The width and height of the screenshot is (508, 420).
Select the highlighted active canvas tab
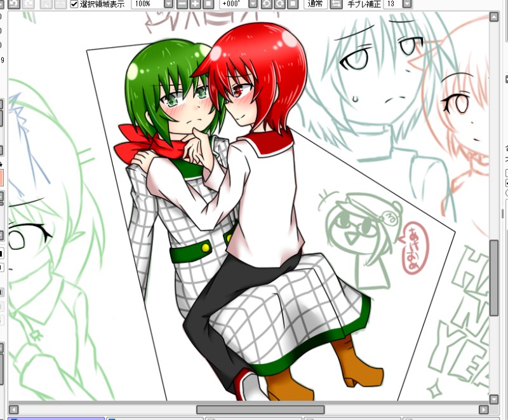pos(57,419)
